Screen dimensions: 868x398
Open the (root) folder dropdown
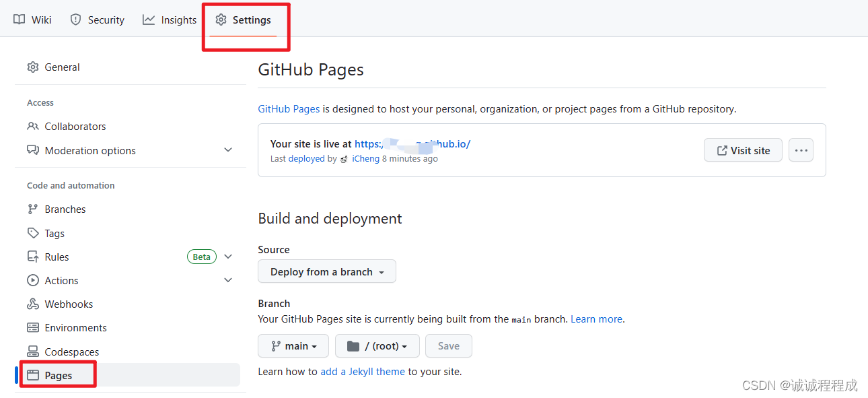tap(377, 345)
